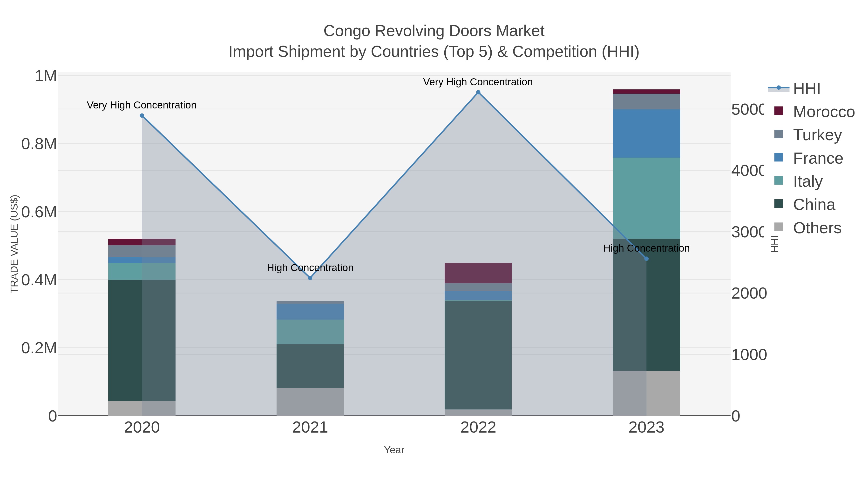Screen dimensions: 868x488
Task: Select the 2020 HHI data point marker
Action: [142, 115]
